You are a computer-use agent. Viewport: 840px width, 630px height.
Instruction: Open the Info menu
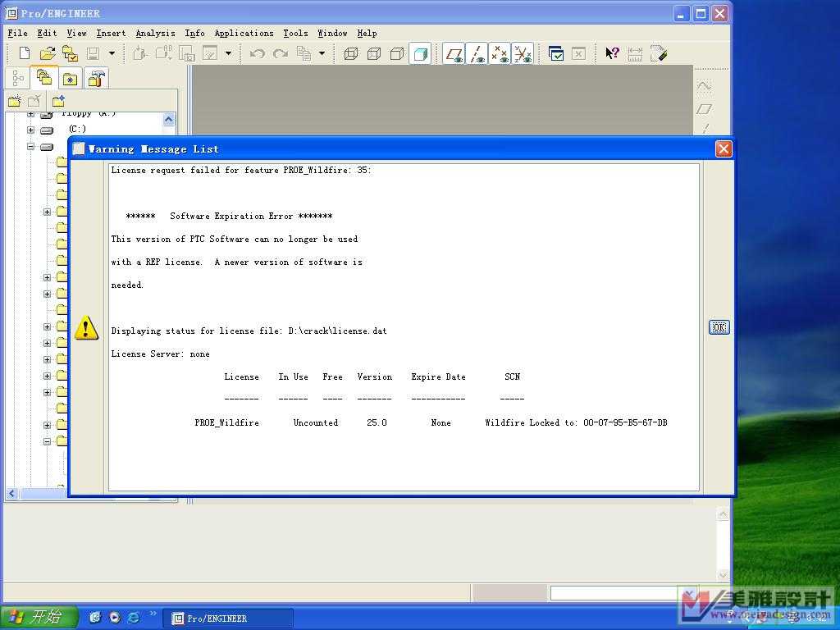pyautogui.click(x=194, y=33)
